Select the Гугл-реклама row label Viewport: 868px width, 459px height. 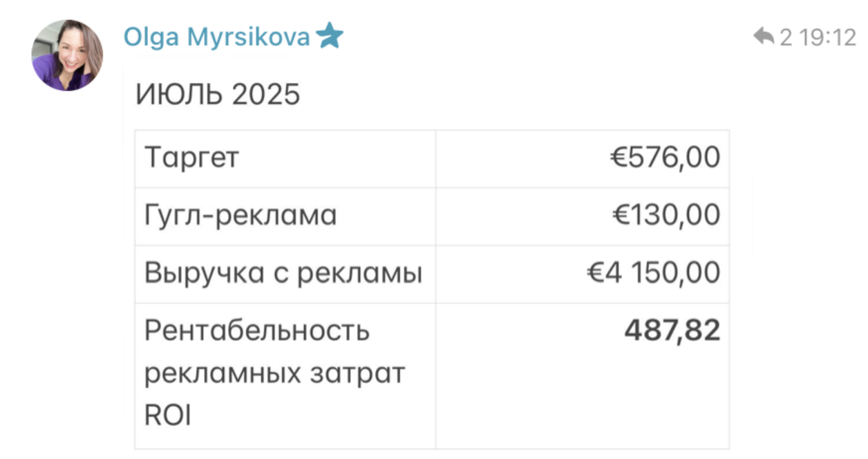(x=240, y=216)
